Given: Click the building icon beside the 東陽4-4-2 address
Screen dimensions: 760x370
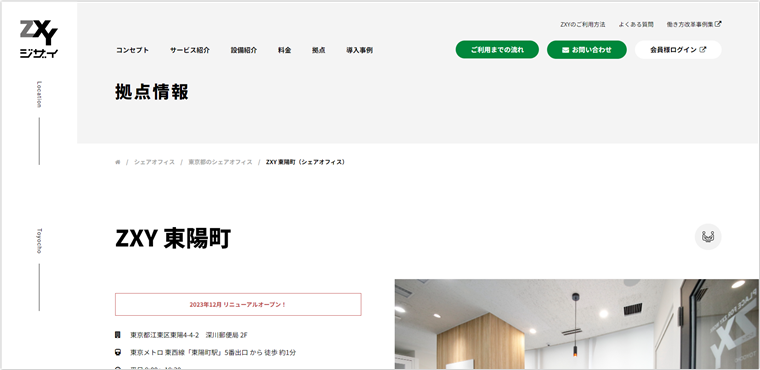Looking at the screenshot, I should click(x=118, y=335).
